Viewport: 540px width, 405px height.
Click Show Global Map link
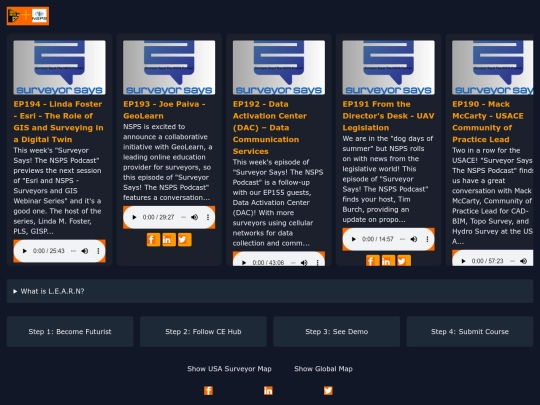[x=323, y=369]
